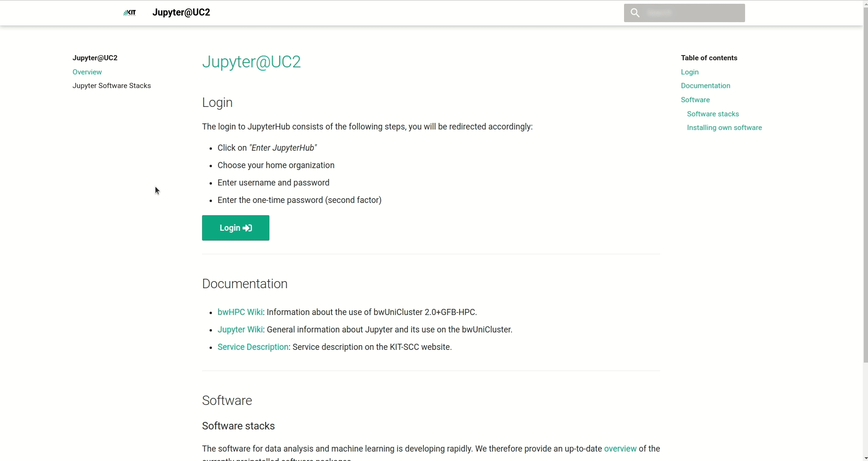This screenshot has width=868, height=461.
Task: Open the Overview sidebar link
Action: 87,72
